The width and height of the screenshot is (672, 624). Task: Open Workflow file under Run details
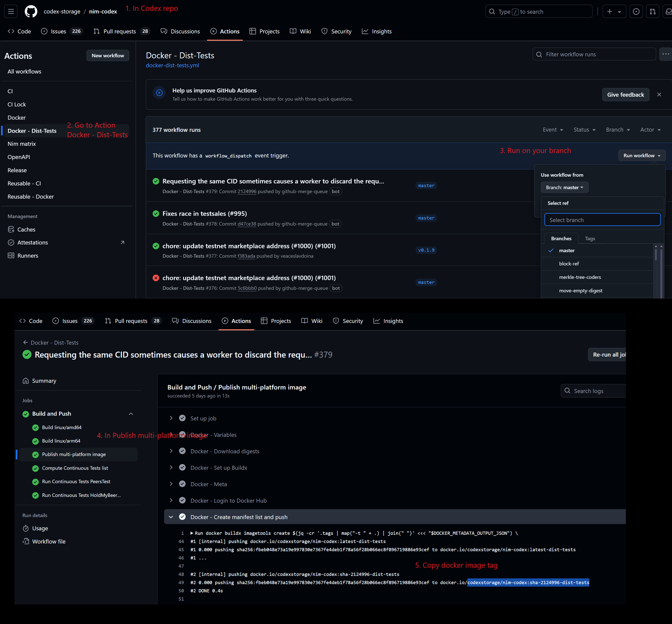click(49, 541)
